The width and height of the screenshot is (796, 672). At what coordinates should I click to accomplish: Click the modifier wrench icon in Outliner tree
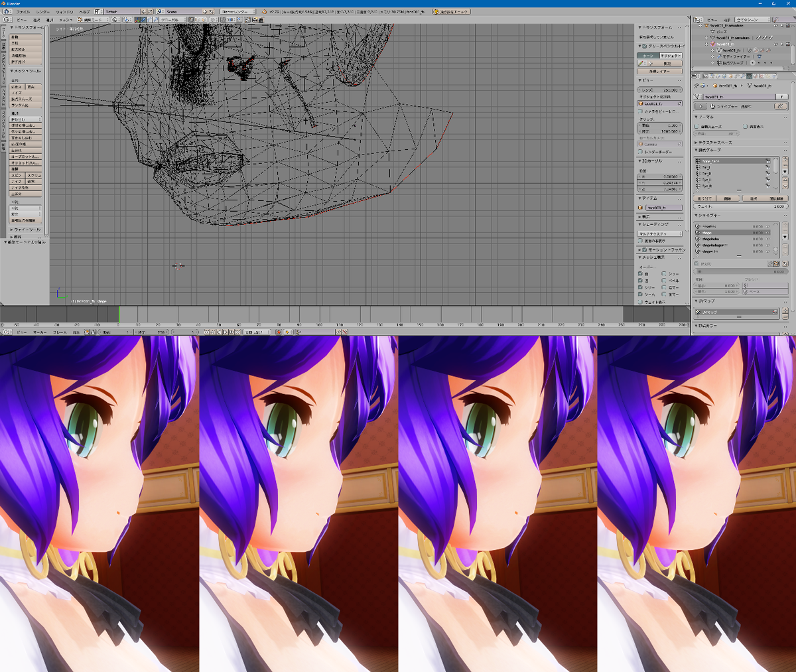coord(719,56)
